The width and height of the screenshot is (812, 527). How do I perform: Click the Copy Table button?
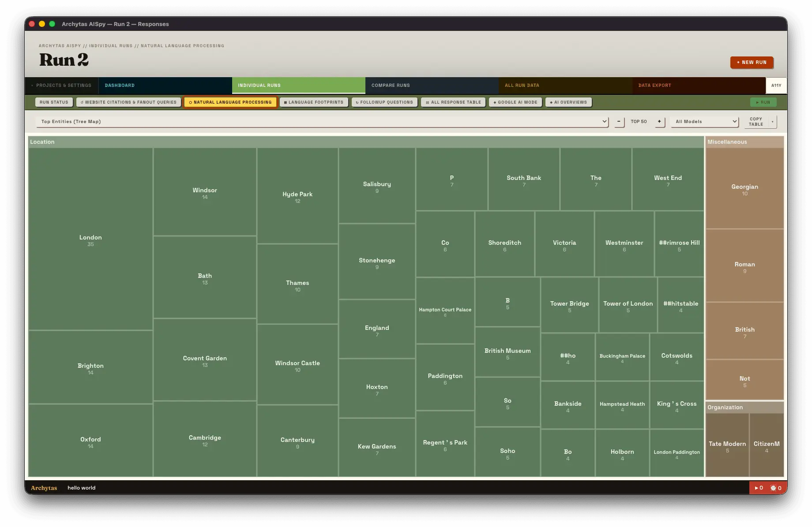tap(756, 122)
